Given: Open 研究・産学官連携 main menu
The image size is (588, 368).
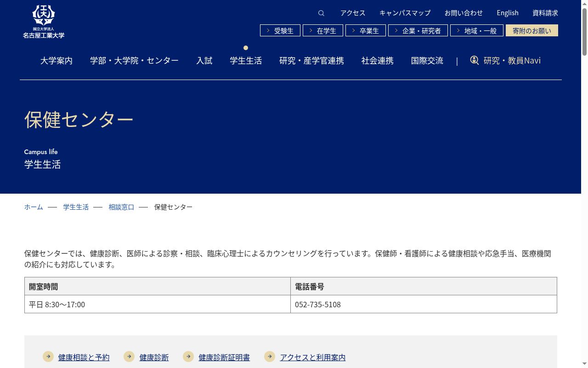Looking at the screenshot, I should pos(311,60).
